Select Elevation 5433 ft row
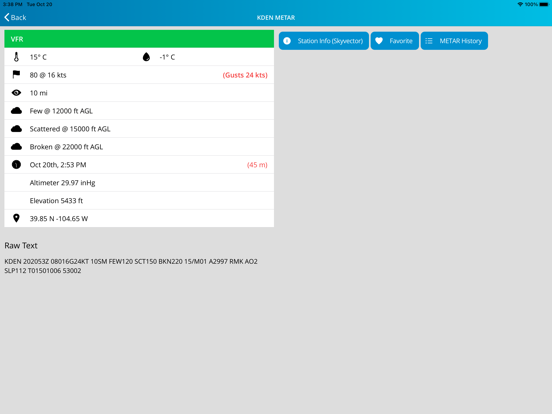552x414 pixels. click(139, 201)
